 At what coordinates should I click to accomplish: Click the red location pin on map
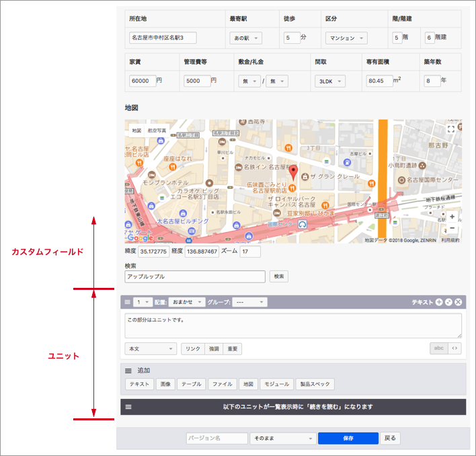pos(292,172)
